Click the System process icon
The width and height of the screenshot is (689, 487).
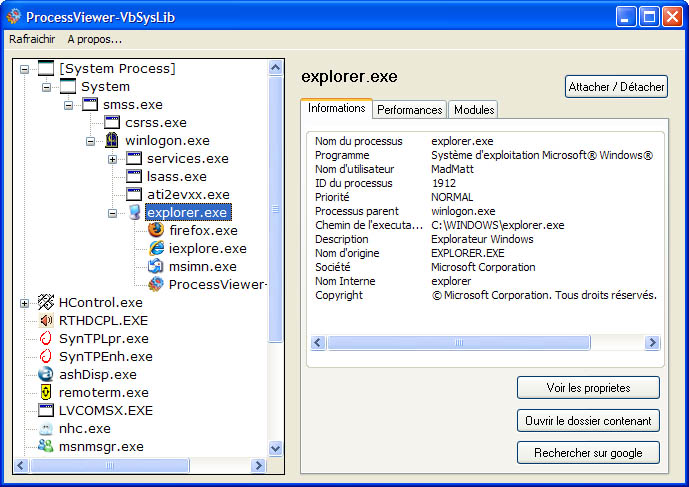(68, 86)
